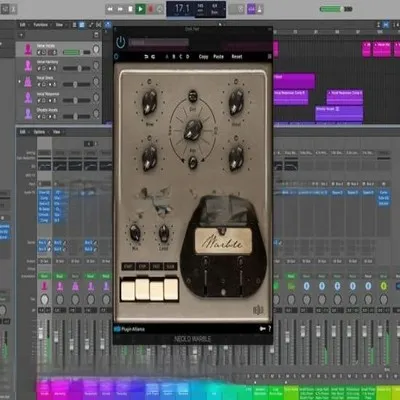This screenshot has height=400, width=400.
Task: Click the key license icon in plugin footer
Action: [263, 329]
